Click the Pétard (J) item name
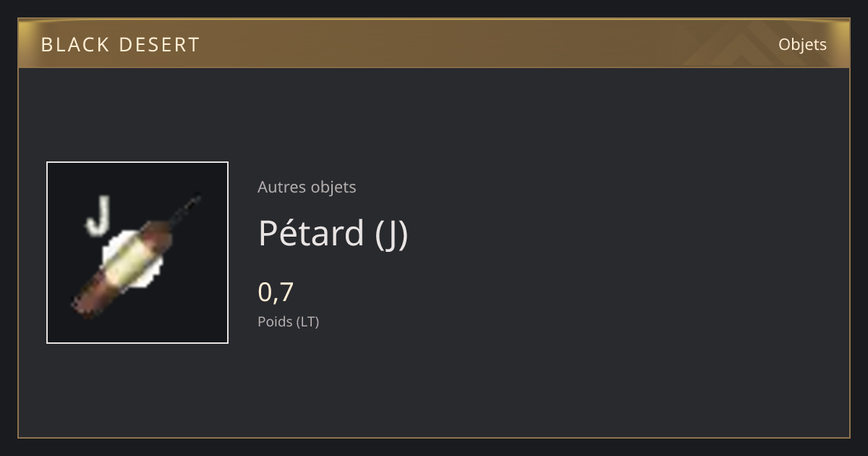 click(333, 233)
